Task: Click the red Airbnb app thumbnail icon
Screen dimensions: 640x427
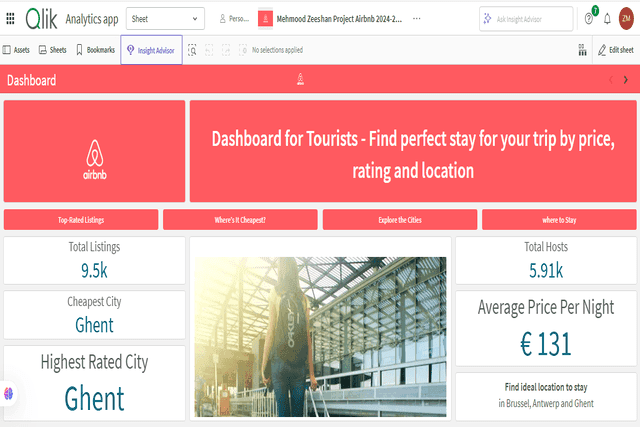Action: tap(265, 18)
